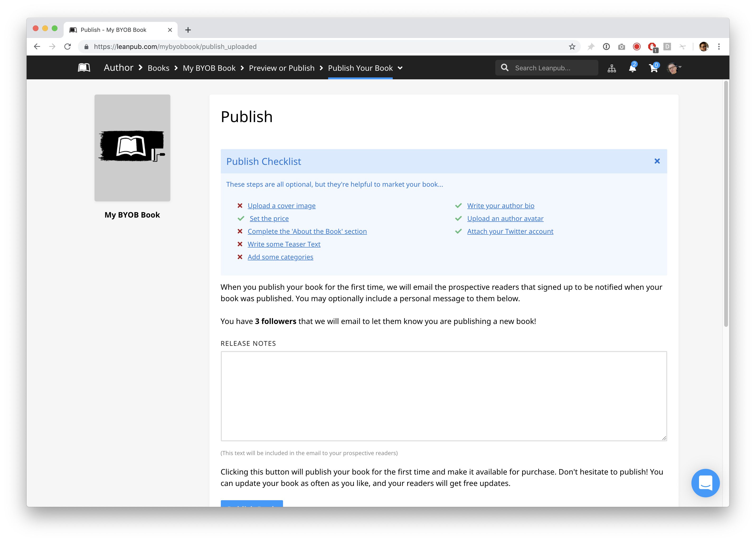The width and height of the screenshot is (756, 542).
Task: Open Upload a cover image link
Action: click(281, 206)
